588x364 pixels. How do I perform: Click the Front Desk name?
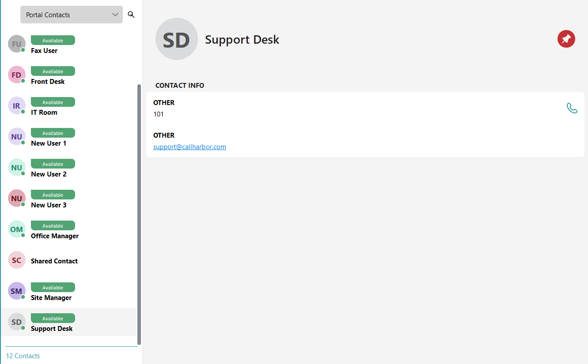48,82
